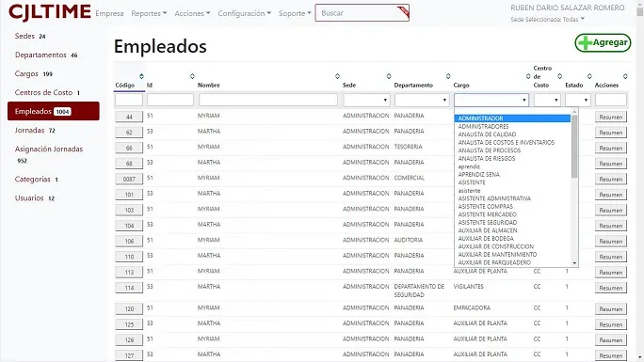Select ANALISTA DE CALIDAD option

point(512,134)
